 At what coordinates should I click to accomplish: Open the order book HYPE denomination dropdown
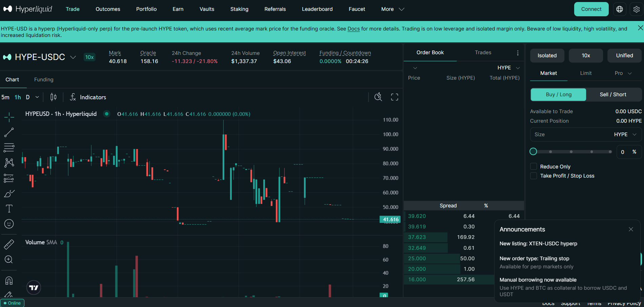click(508, 68)
